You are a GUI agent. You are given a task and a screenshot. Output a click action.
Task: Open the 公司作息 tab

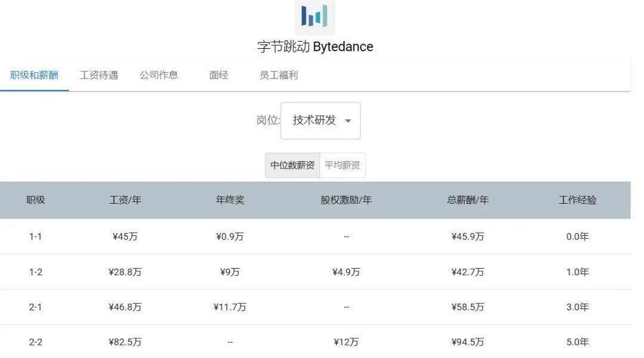(159, 75)
